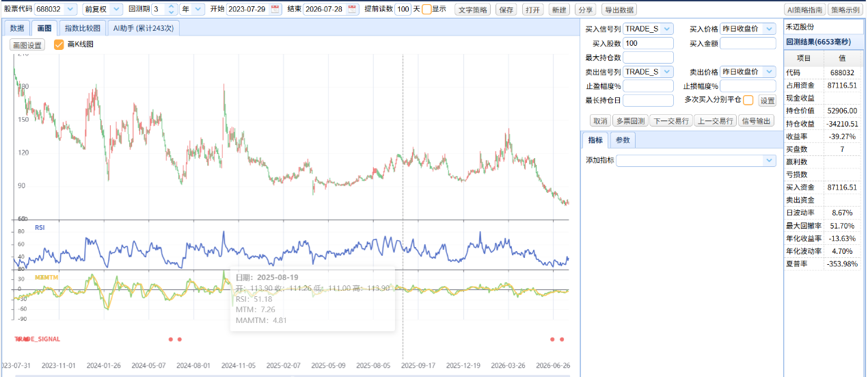The image size is (868, 377).
Task: Click the 画图设置 button
Action: point(27,45)
